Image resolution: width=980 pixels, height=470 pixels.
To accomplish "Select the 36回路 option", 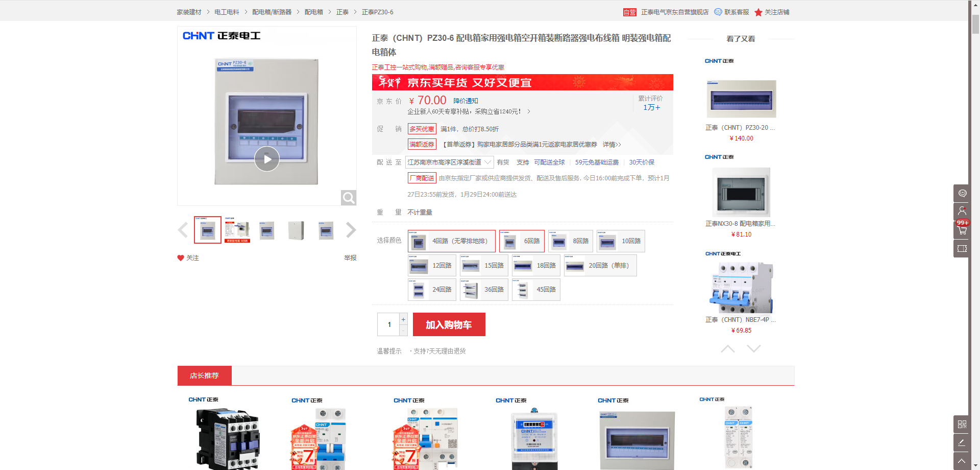I will click(484, 290).
